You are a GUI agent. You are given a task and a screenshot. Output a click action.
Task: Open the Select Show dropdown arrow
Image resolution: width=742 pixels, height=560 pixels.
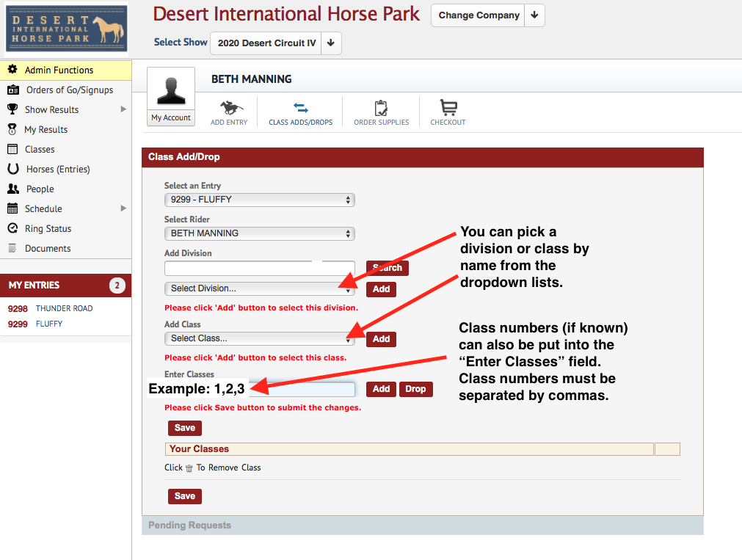pyautogui.click(x=331, y=43)
